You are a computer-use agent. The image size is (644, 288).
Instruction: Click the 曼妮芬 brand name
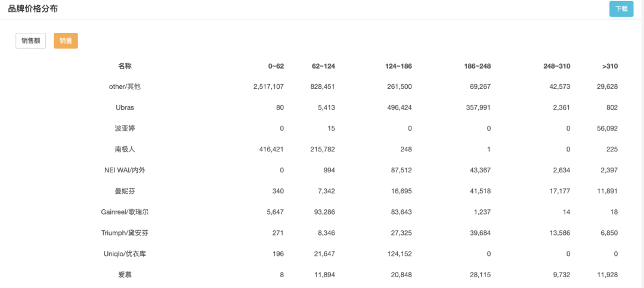pos(125,191)
